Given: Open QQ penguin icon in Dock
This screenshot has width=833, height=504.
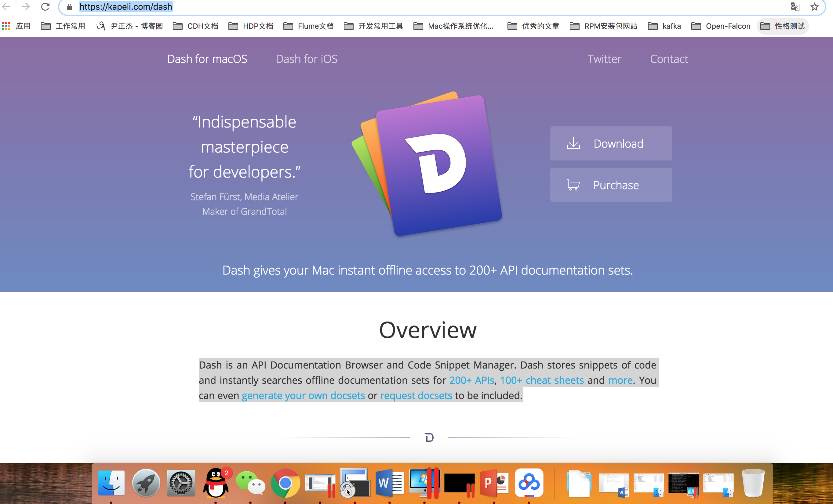Looking at the screenshot, I should pos(216,483).
